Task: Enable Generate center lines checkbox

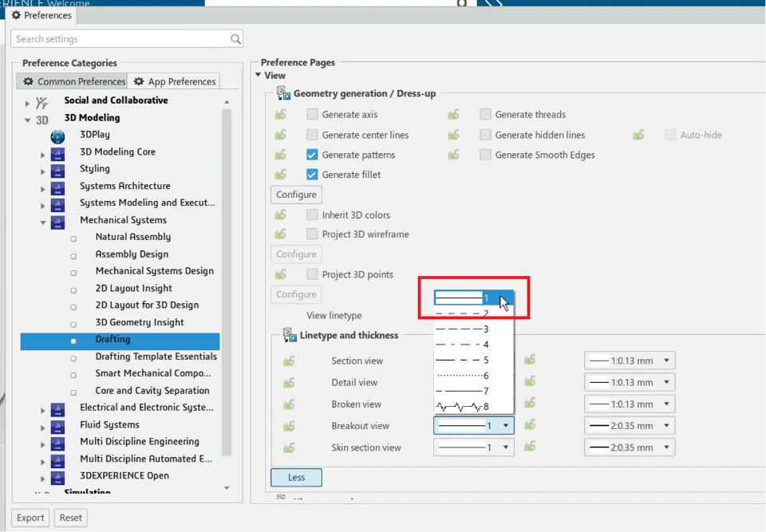Action: [x=312, y=134]
